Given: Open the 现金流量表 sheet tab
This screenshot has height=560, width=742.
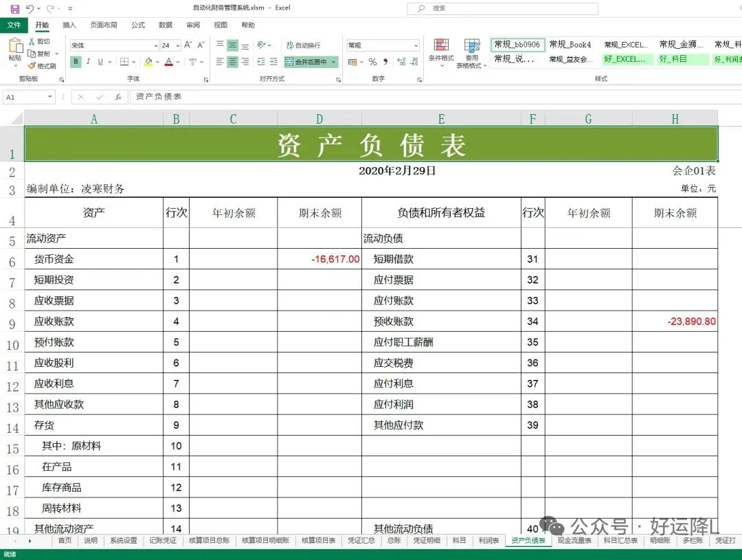Looking at the screenshot, I should 574,540.
